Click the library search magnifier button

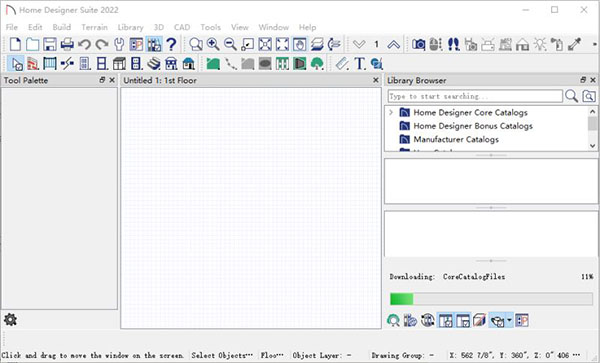point(572,96)
